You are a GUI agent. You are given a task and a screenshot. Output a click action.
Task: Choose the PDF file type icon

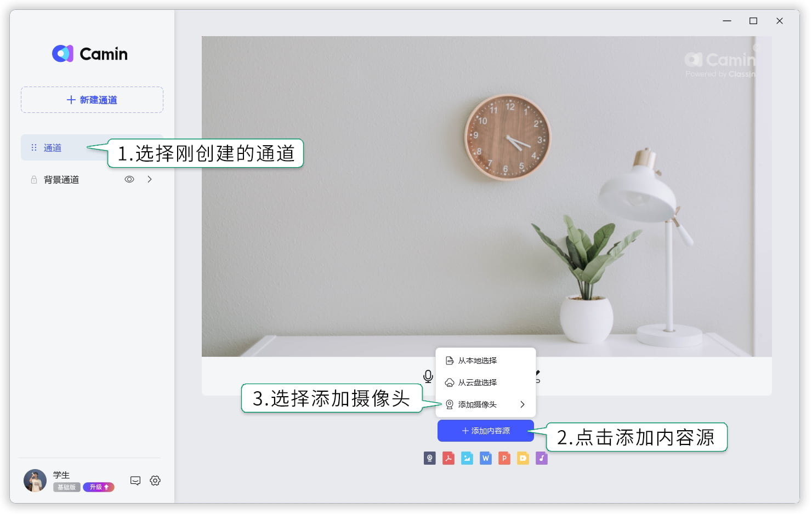pos(448,458)
